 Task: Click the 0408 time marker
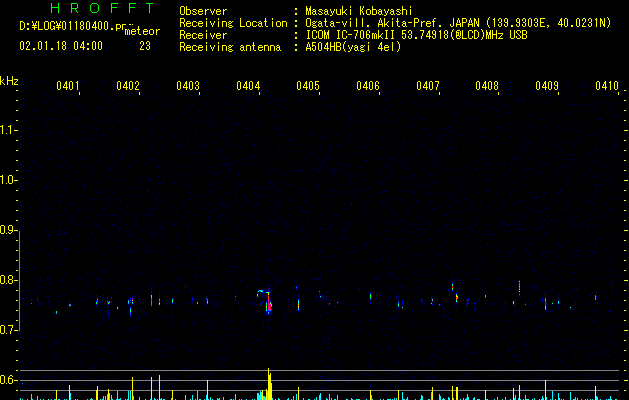point(487,85)
